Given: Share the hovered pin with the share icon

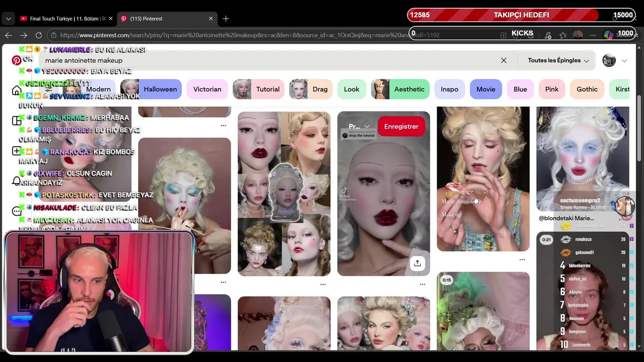Looking at the screenshot, I should point(417,263).
